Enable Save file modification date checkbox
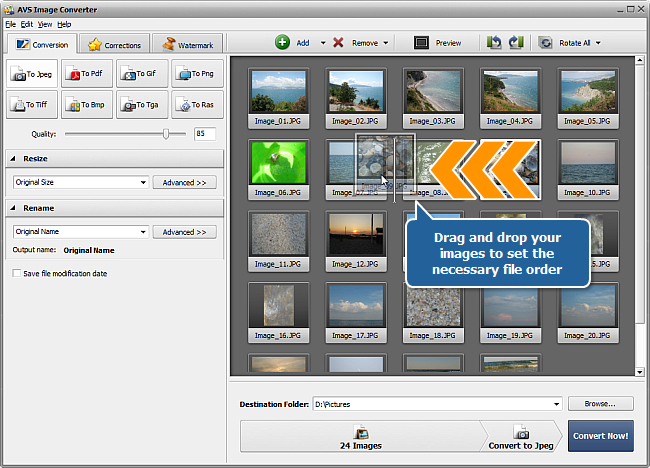 pos(17,273)
